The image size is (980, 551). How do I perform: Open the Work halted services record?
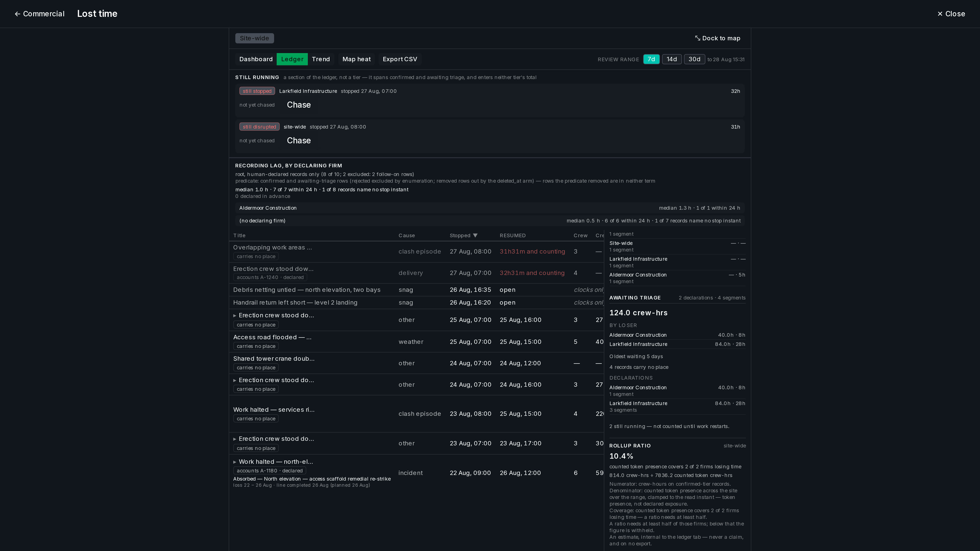coord(274,409)
